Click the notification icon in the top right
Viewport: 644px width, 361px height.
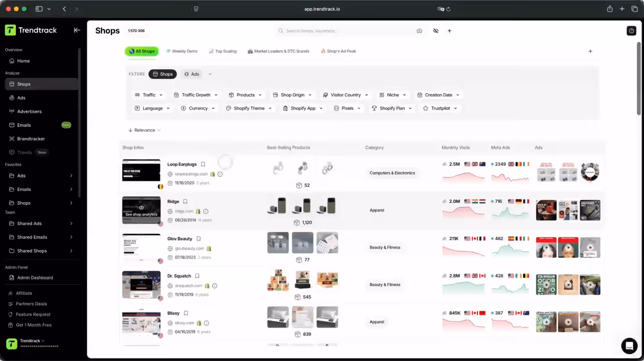[x=631, y=30]
